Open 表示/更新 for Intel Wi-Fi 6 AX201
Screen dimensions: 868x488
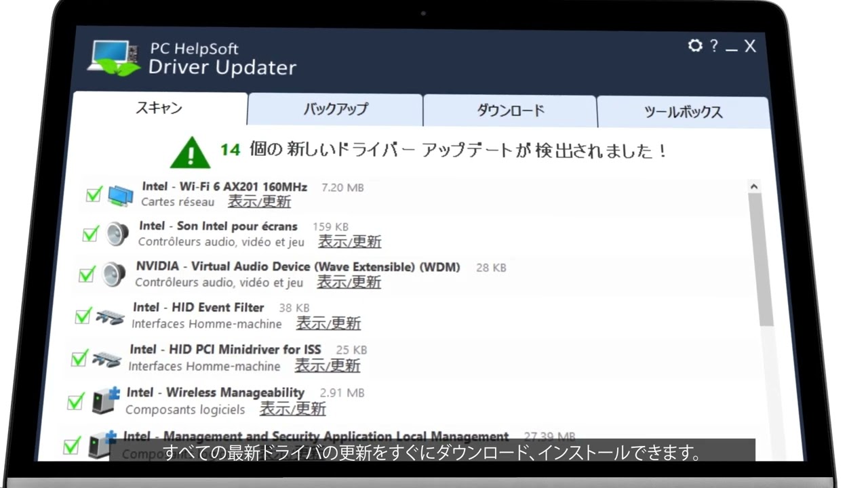[x=259, y=201]
